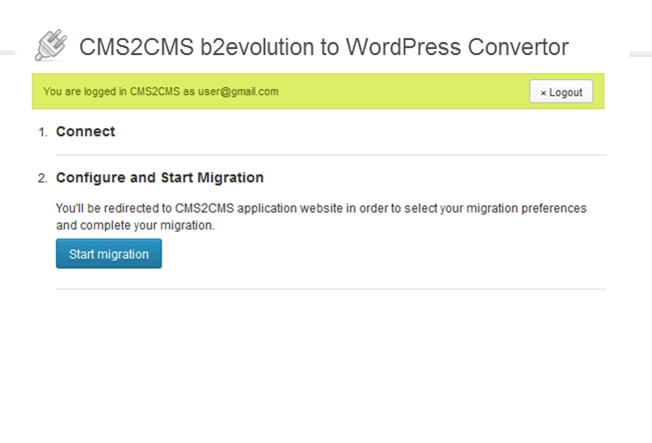Click the redirect description paragraph about migration preferences
652x443 pixels.
pos(321,217)
